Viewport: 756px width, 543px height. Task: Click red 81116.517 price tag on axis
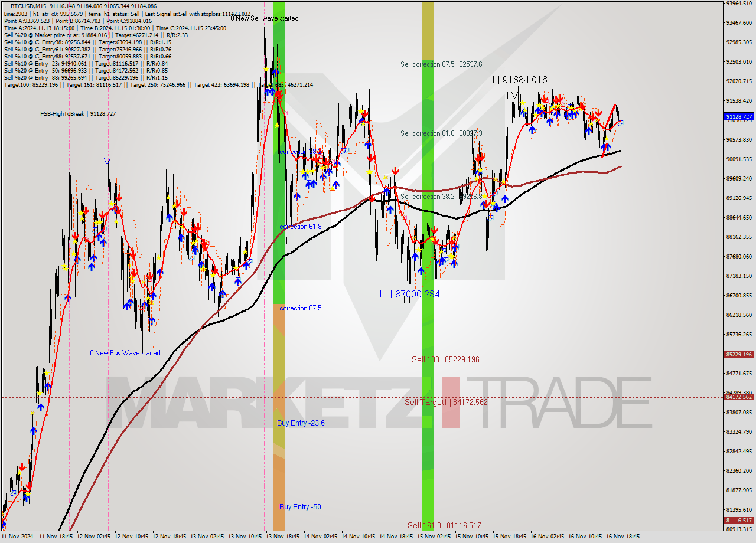pos(738,521)
